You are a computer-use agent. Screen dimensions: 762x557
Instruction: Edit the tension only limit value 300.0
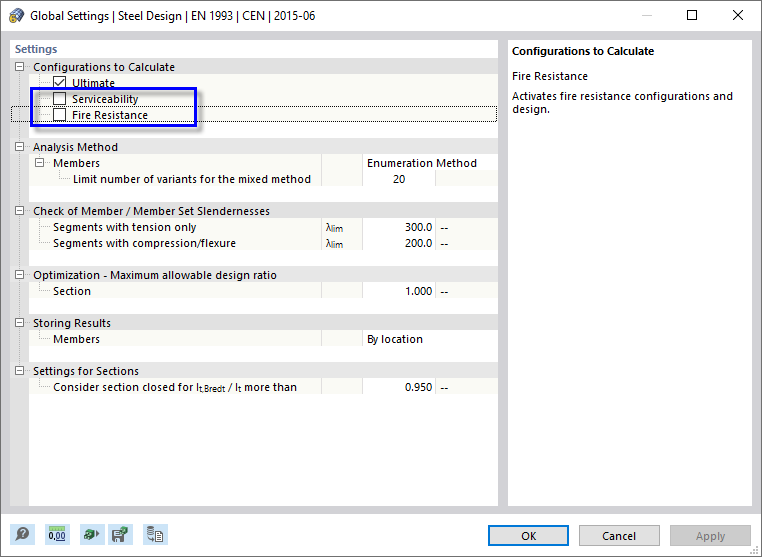(399, 227)
